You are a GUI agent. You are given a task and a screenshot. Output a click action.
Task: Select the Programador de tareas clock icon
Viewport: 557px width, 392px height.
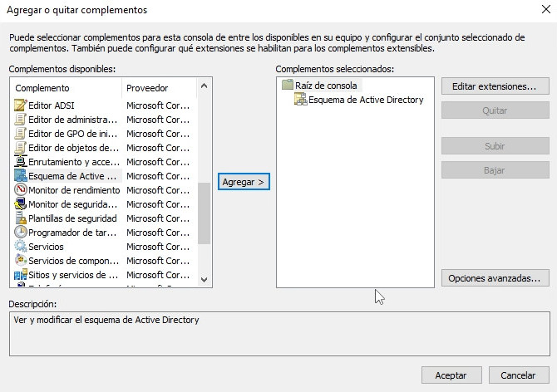[21, 233]
